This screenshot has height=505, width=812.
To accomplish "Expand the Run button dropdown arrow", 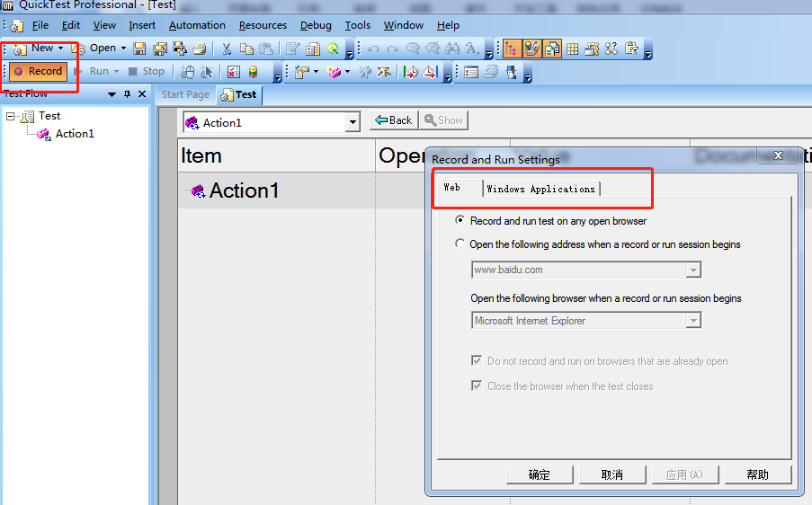I will point(116,71).
